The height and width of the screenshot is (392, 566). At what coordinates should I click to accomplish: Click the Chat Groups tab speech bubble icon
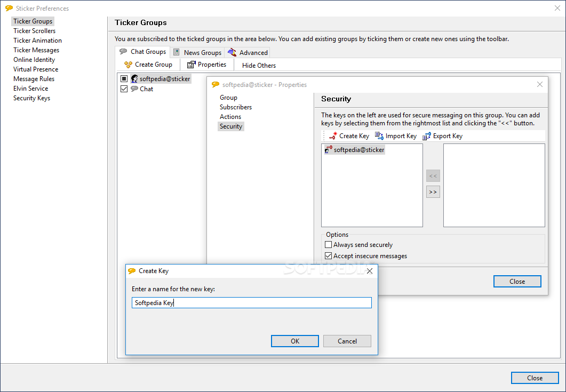[123, 52]
